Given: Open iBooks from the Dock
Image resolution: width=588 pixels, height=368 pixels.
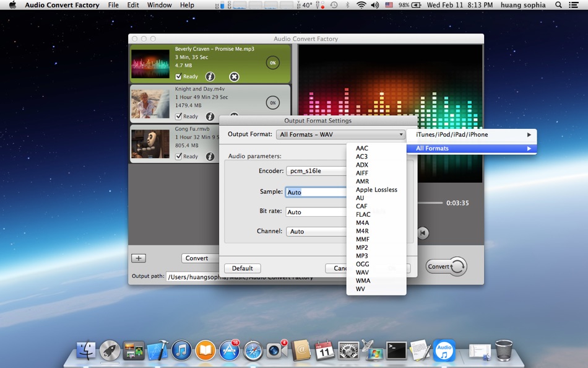Looking at the screenshot, I should 205,351.
